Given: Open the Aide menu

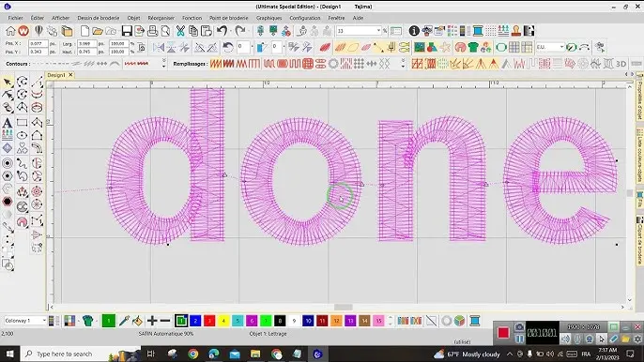Looking at the screenshot, I should pos(359,18).
